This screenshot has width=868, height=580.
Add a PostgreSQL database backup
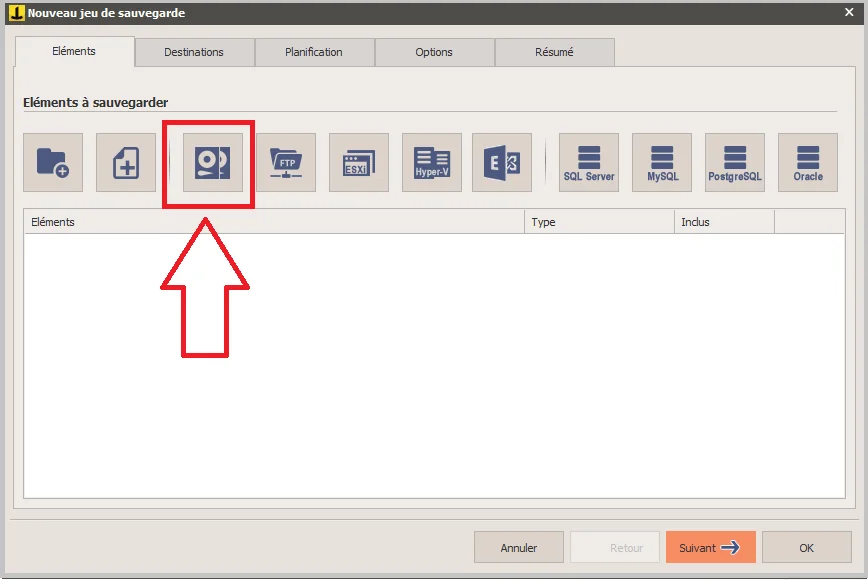(735, 163)
